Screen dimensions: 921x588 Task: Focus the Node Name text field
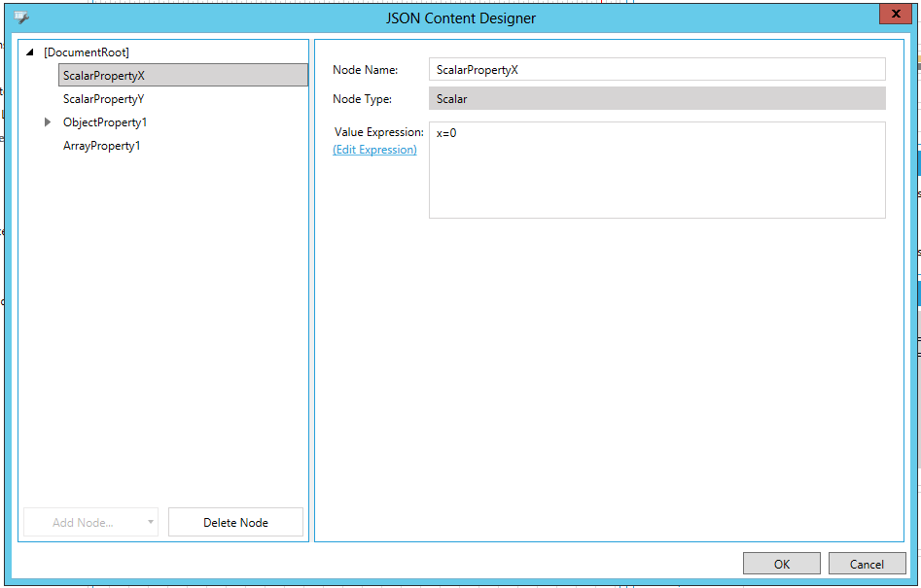coord(656,69)
